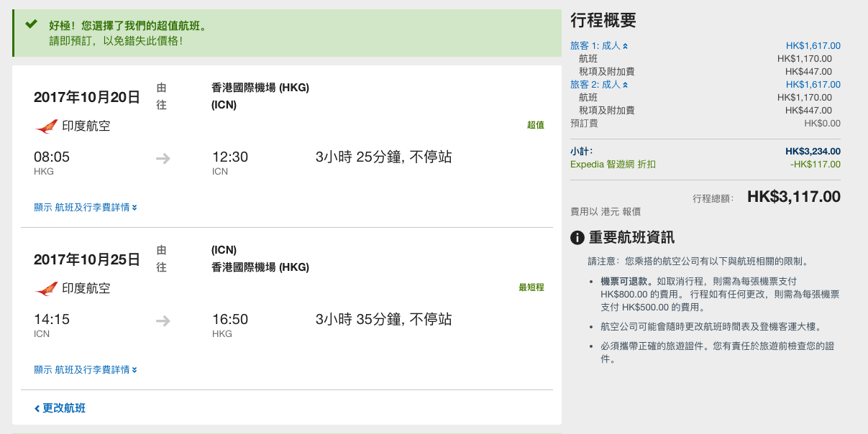Image resolution: width=868 pixels, height=434 pixels.
Task: Click the 更改航班 link
Action: tap(64, 408)
